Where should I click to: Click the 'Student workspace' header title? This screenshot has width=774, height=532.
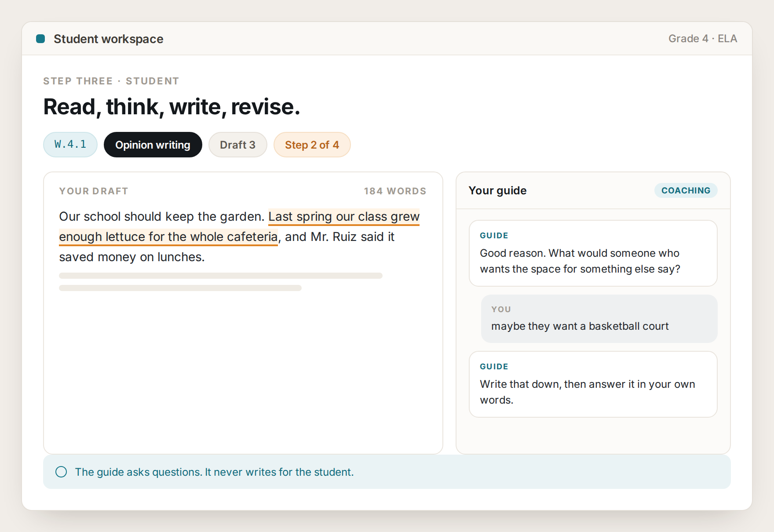[109, 39]
